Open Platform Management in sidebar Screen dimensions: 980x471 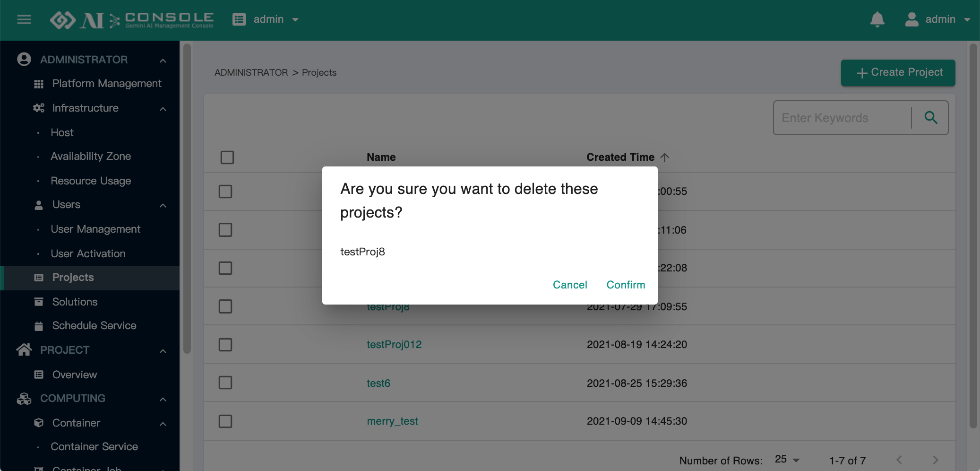click(x=107, y=84)
